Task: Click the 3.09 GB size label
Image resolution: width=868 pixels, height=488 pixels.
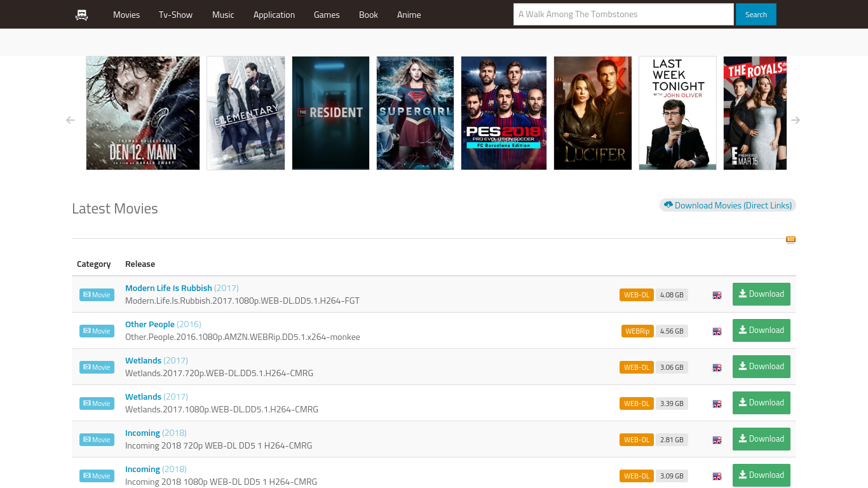Action: point(672,476)
